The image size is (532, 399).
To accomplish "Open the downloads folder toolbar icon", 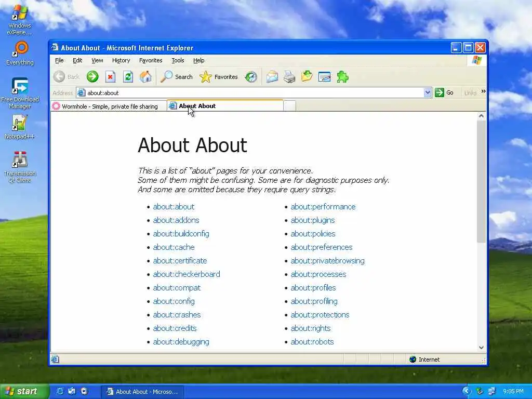I will tap(307, 77).
